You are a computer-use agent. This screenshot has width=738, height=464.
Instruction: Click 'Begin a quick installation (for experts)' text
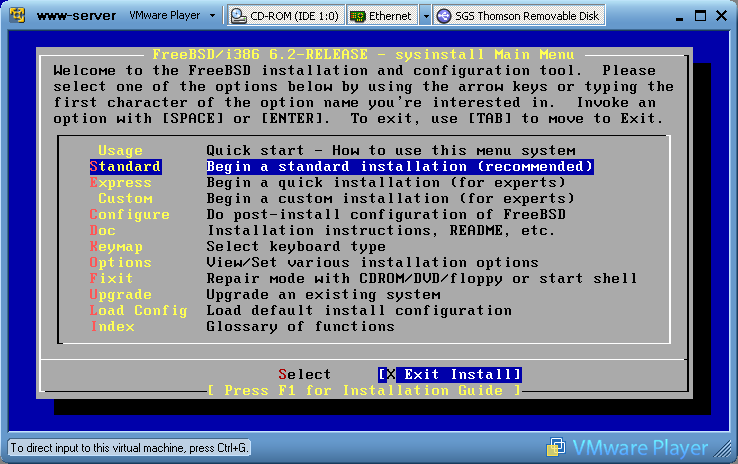[386, 183]
